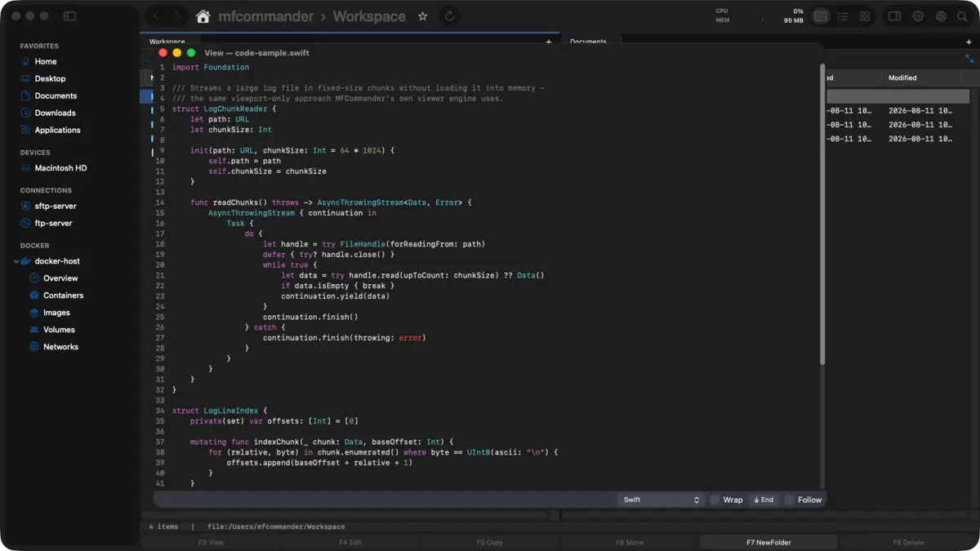Click F8 Delete function key button
The height and width of the screenshot is (551, 980).
pos(908,542)
